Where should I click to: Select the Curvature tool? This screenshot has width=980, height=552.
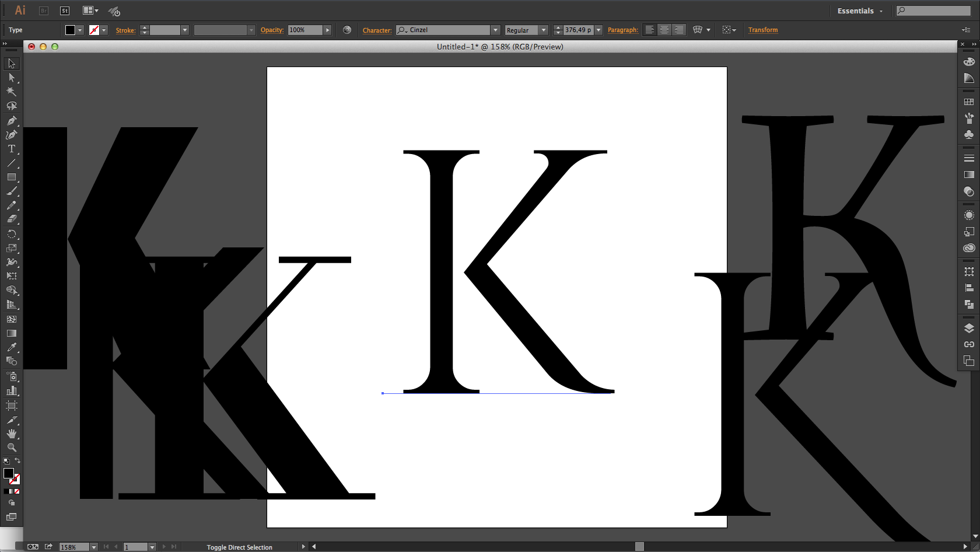click(x=12, y=135)
